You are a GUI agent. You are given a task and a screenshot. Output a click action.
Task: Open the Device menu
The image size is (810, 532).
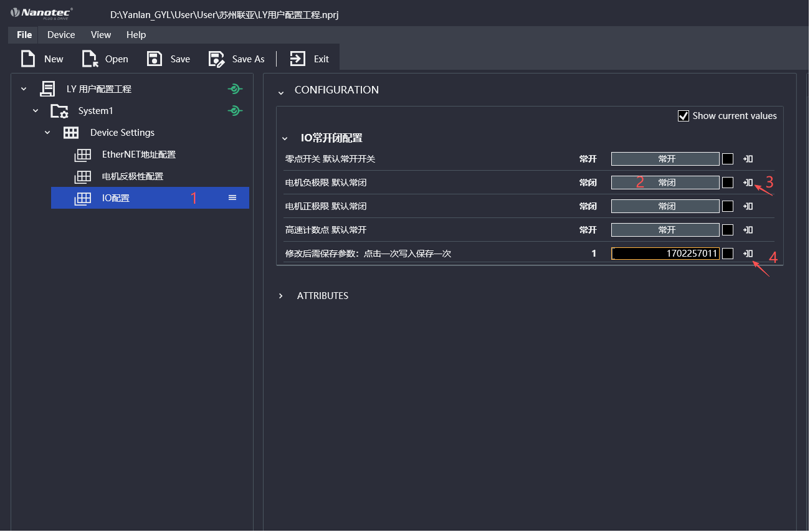click(x=61, y=35)
